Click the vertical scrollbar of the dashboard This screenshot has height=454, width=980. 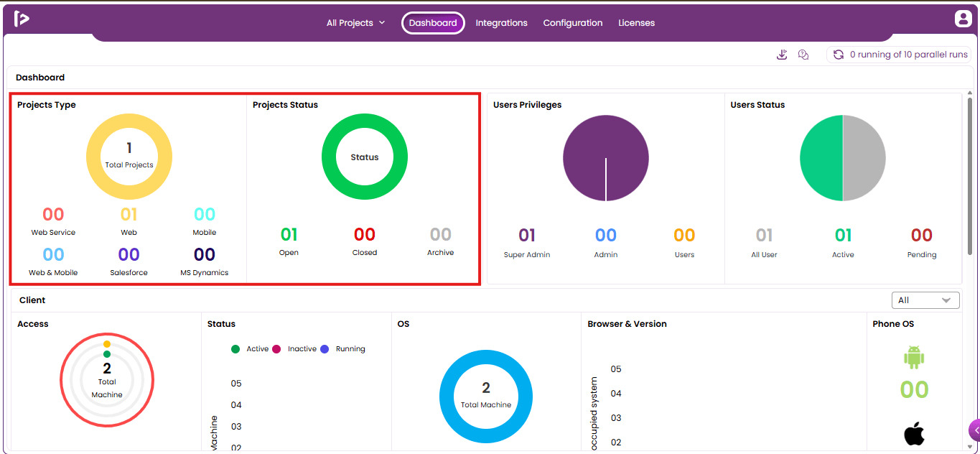click(971, 176)
